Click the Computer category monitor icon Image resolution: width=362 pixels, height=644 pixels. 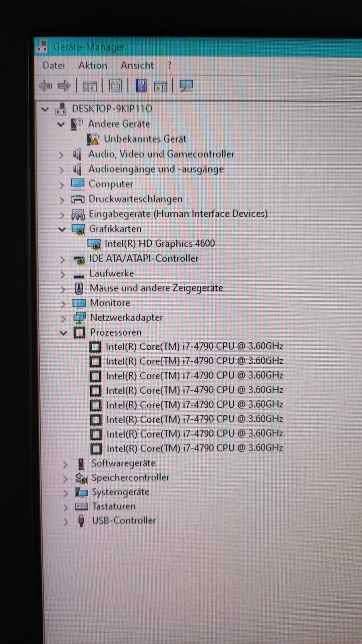tap(77, 184)
